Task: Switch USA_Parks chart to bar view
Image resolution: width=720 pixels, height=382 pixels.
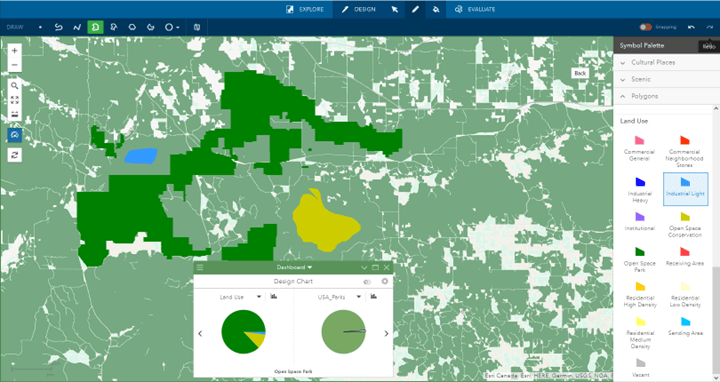Action: 373,297
